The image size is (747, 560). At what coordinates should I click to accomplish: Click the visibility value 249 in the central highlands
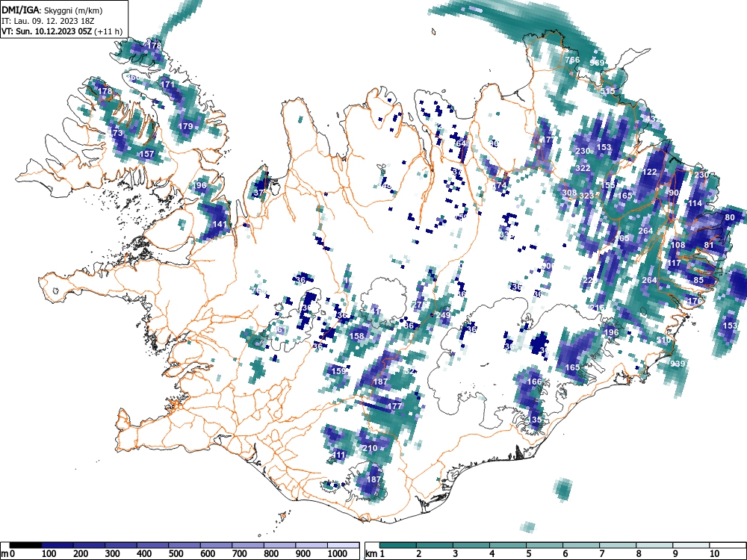[x=443, y=315]
